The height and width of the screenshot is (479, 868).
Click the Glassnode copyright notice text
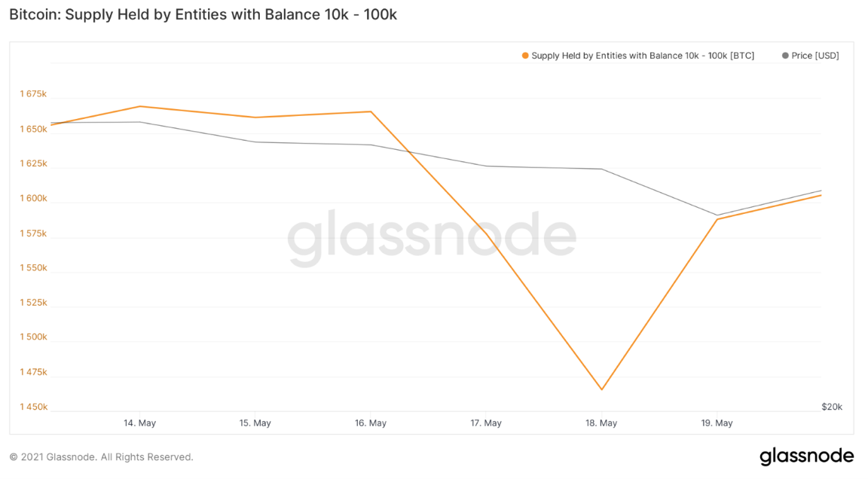[101, 457]
